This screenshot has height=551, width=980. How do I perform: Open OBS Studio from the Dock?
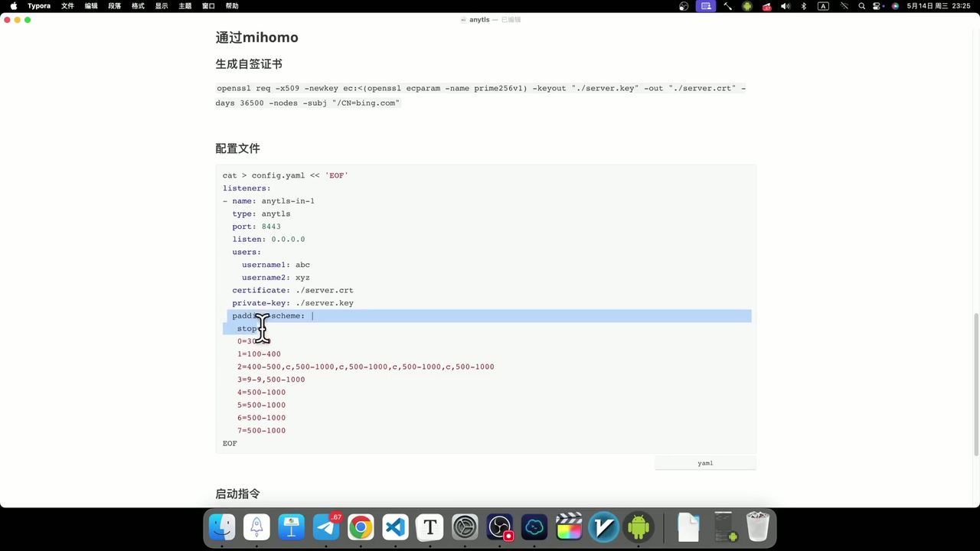pos(499,527)
